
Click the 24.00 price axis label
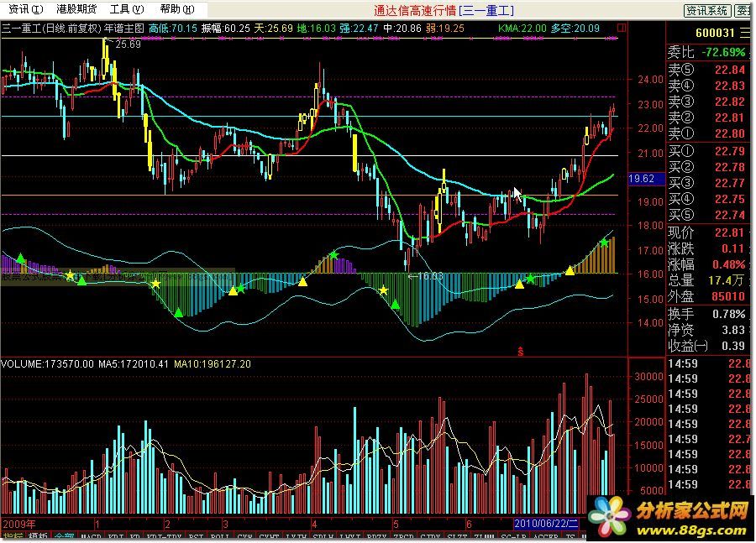pos(650,80)
